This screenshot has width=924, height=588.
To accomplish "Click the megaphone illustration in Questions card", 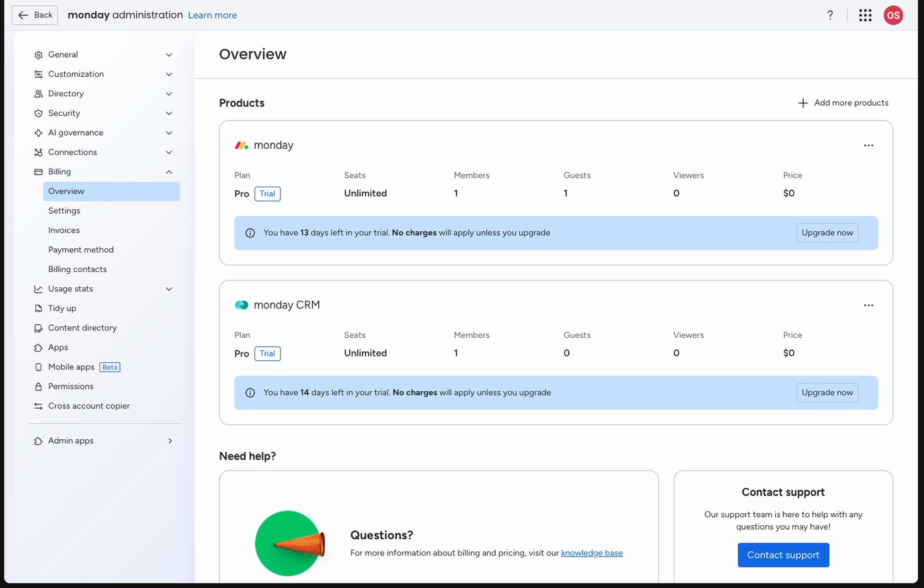I will pos(290,544).
